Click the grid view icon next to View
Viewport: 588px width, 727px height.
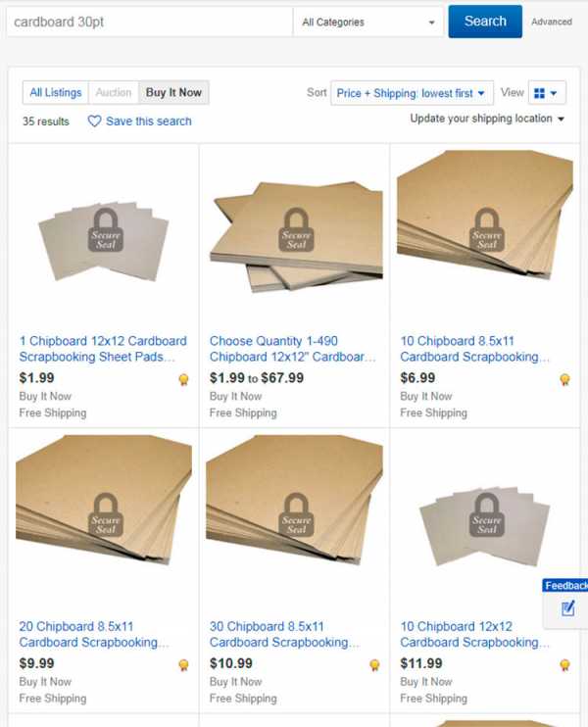(539, 93)
